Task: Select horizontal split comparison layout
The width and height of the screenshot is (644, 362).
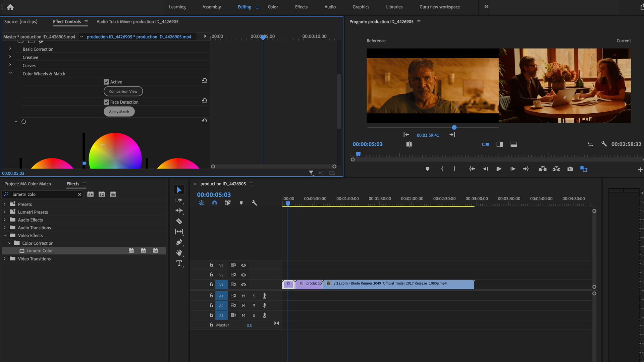Action: pos(514,144)
